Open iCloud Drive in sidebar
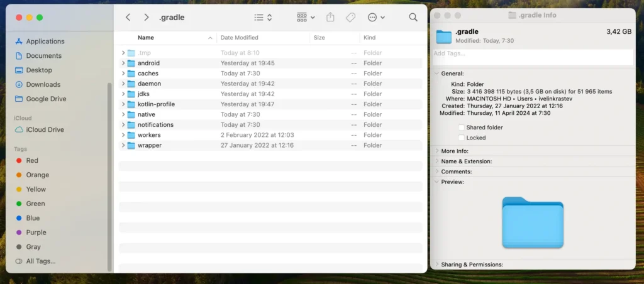The width and height of the screenshot is (644, 284). pyautogui.click(x=45, y=129)
